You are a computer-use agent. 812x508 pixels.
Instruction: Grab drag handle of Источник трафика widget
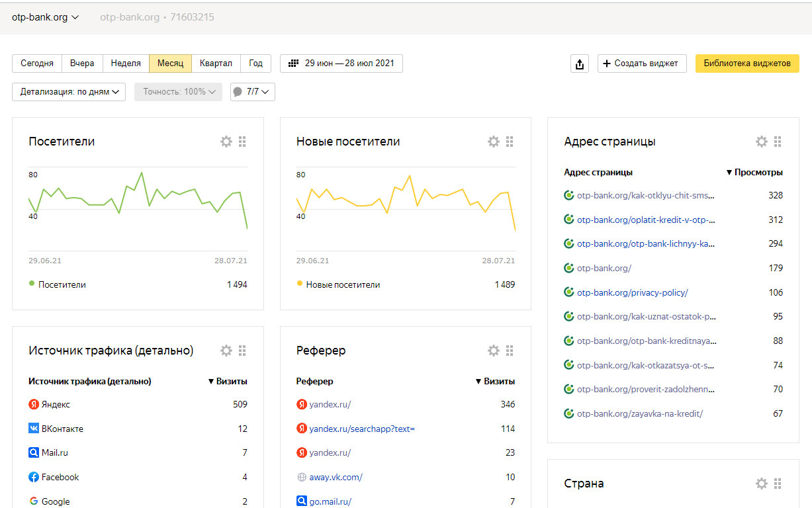pyautogui.click(x=242, y=351)
